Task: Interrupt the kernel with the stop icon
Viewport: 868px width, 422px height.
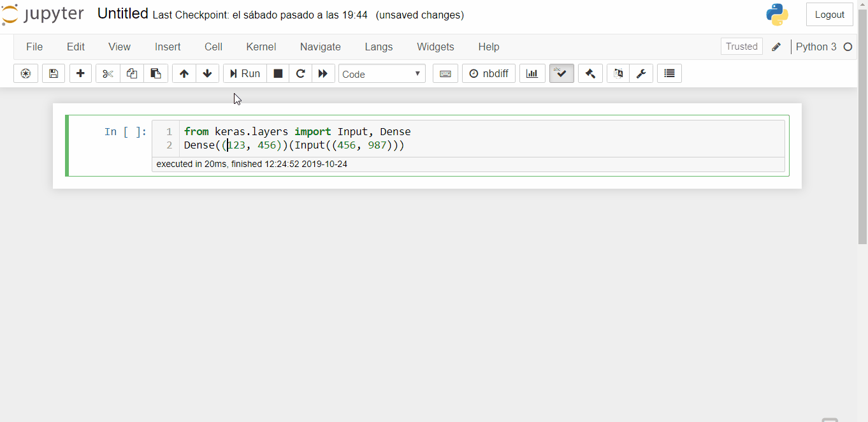Action: pyautogui.click(x=278, y=73)
